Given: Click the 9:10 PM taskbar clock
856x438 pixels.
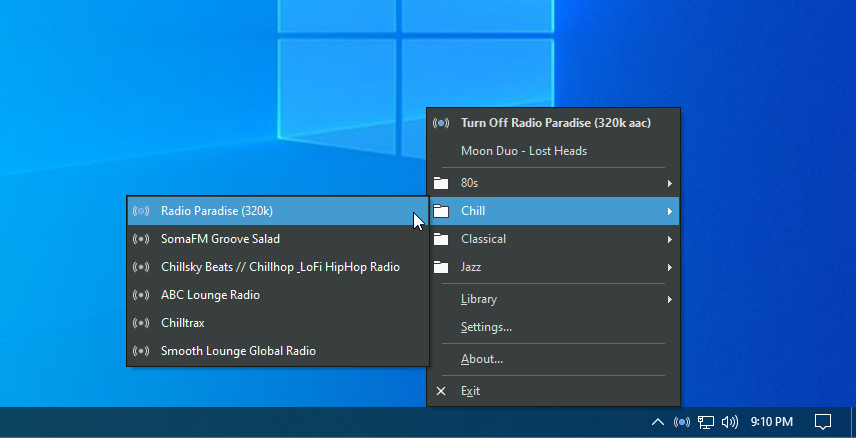Looking at the screenshot, I should coord(771,422).
